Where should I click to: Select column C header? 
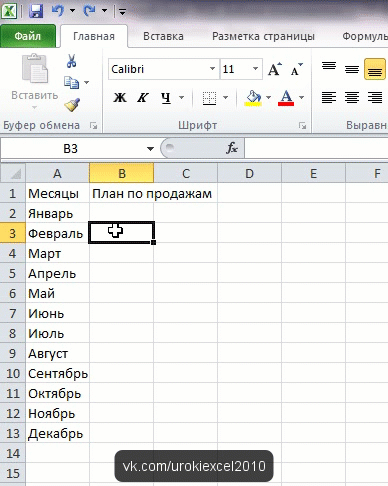(186, 173)
